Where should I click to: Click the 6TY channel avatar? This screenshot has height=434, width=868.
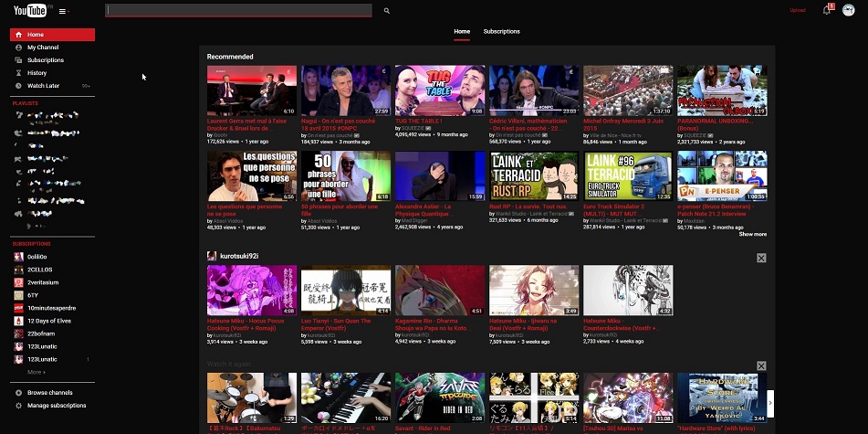[19, 295]
